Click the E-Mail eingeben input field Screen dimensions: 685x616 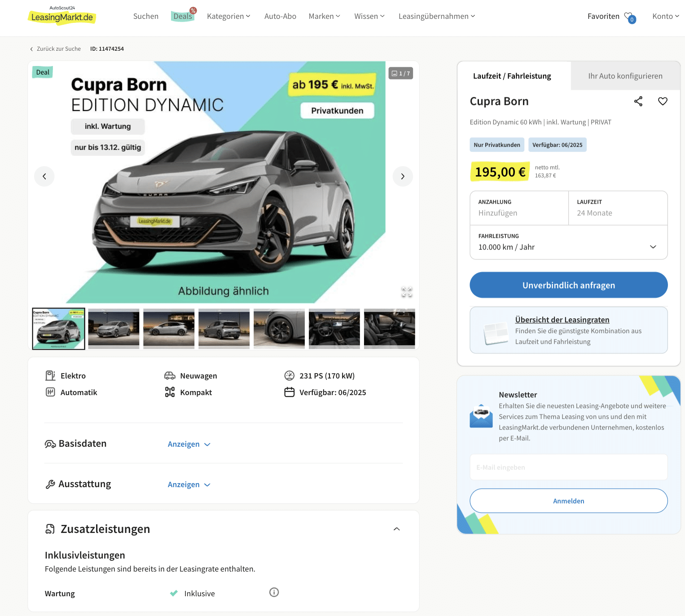(x=568, y=467)
